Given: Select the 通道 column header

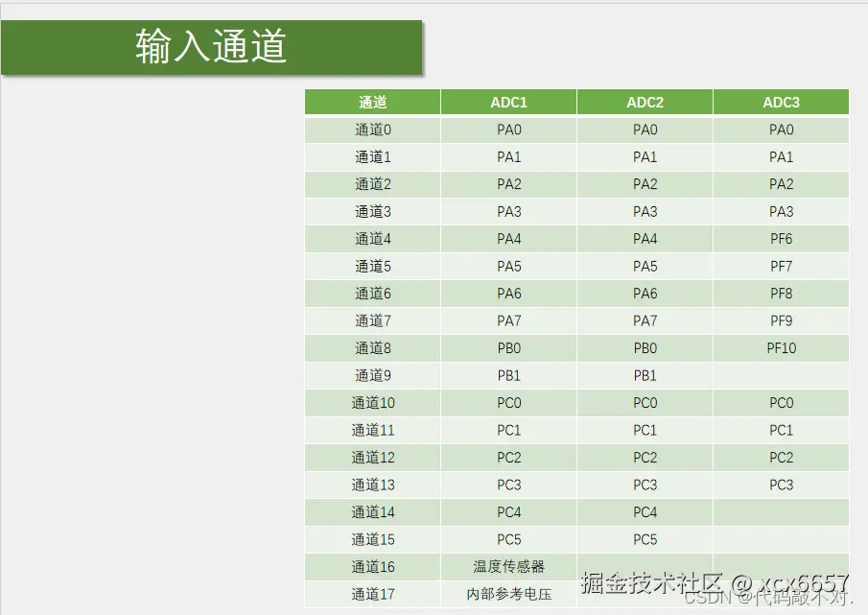Looking at the screenshot, I should pyautogui.click(x=372, y=102).
